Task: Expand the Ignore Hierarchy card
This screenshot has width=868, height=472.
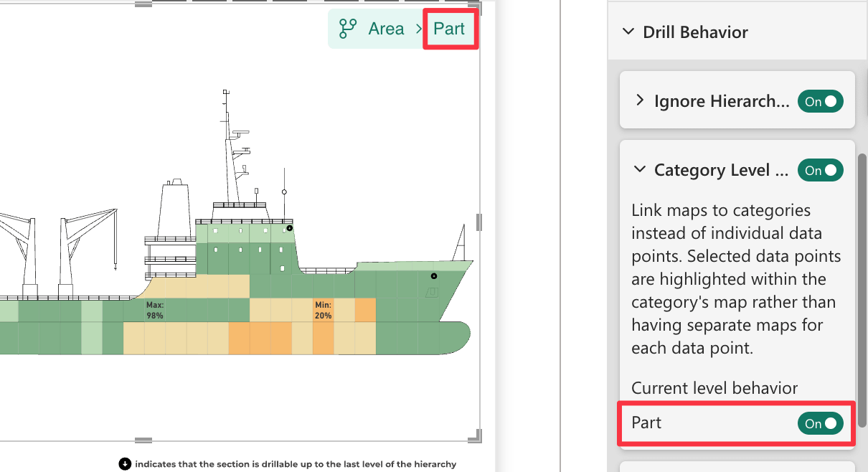Action: click(640, 101)
